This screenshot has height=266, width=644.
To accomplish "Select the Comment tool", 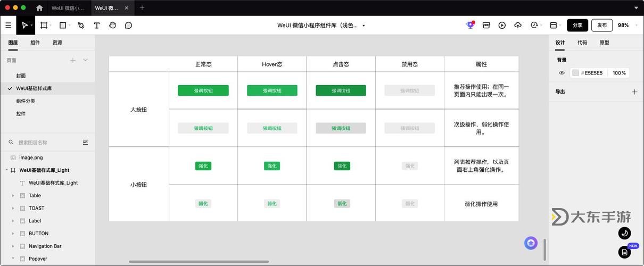I will pos(128,25).
